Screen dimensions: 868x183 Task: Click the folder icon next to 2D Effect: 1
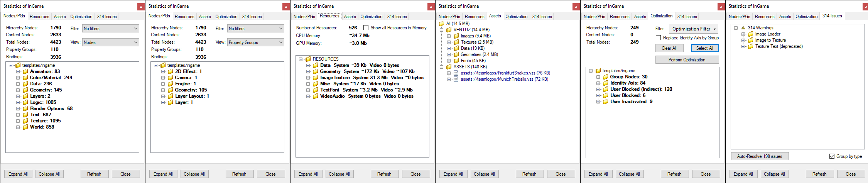coord(171,71)
